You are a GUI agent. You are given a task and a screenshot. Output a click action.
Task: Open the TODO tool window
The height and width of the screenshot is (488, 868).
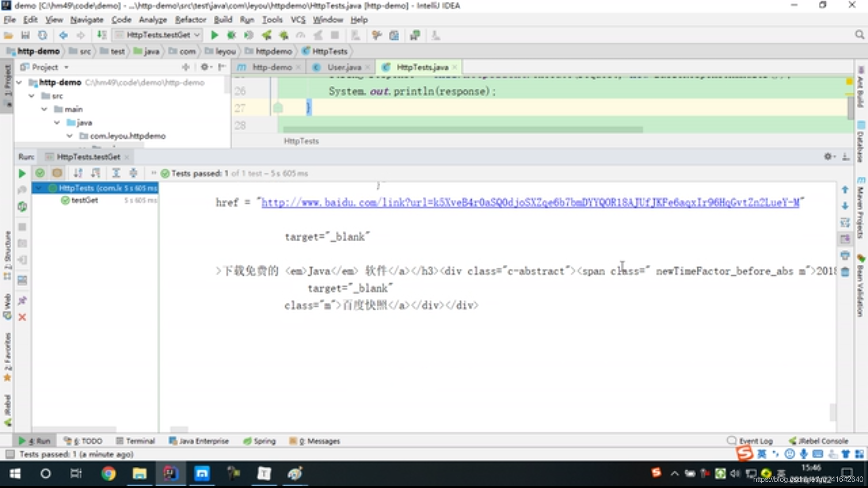click(x=83, y=441)
